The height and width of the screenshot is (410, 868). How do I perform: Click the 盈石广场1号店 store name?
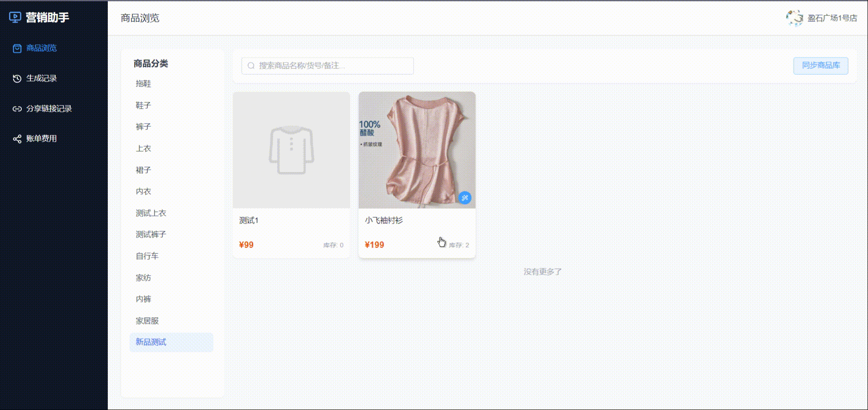[832, 18]
